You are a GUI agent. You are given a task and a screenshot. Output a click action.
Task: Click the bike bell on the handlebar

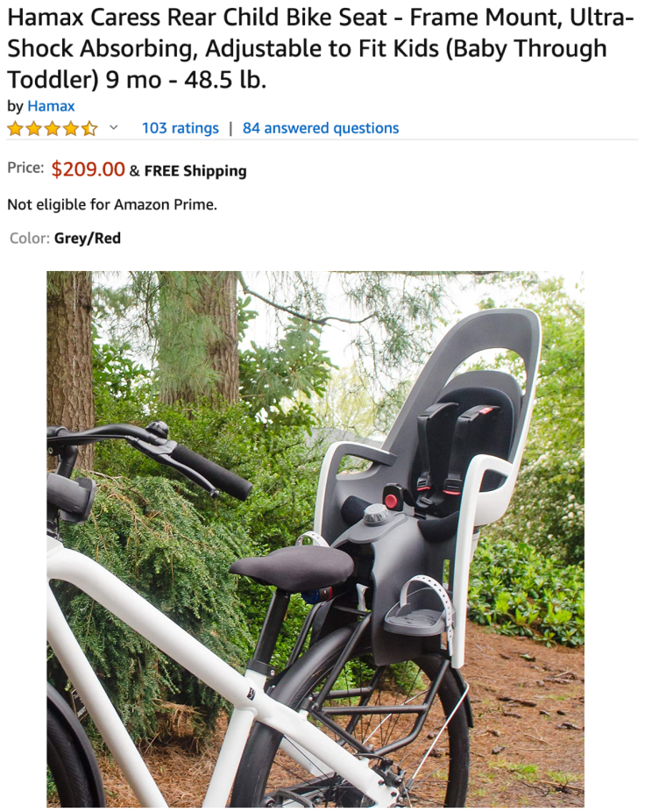pyautogui.click(x=157, y=429)
